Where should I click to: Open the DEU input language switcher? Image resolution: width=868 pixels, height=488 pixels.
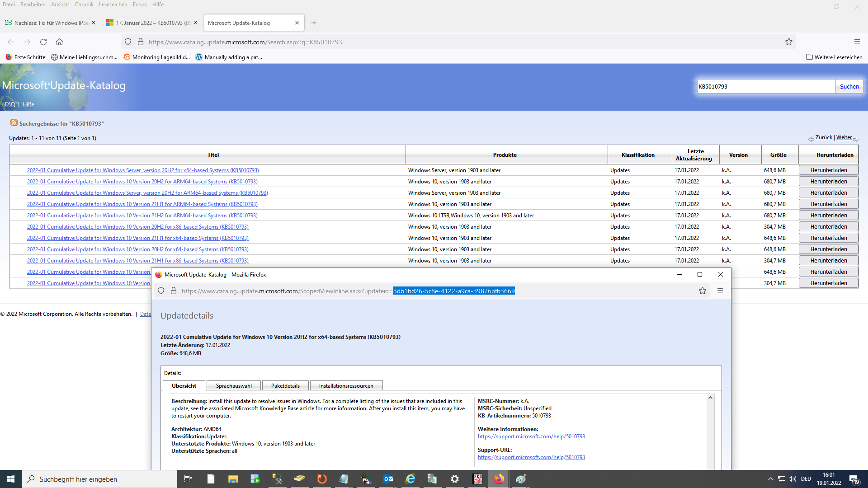pos(806,479)
